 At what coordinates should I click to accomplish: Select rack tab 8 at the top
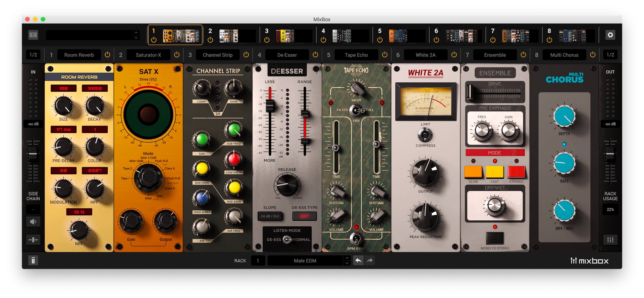(x=571, y=35)
